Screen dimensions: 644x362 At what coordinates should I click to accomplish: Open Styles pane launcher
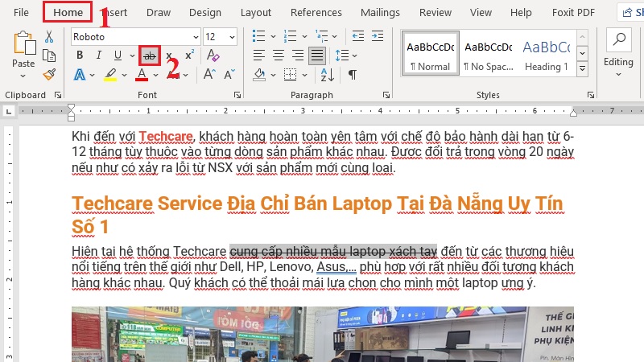591,95
